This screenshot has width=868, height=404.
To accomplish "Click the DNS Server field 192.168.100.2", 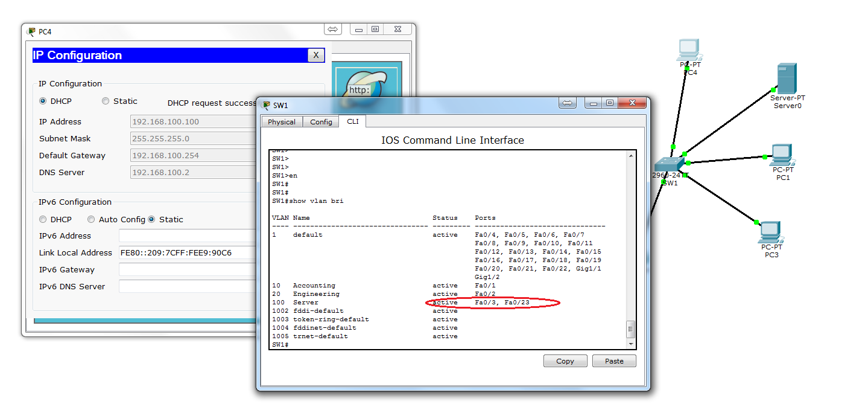I will click(193, 172).
